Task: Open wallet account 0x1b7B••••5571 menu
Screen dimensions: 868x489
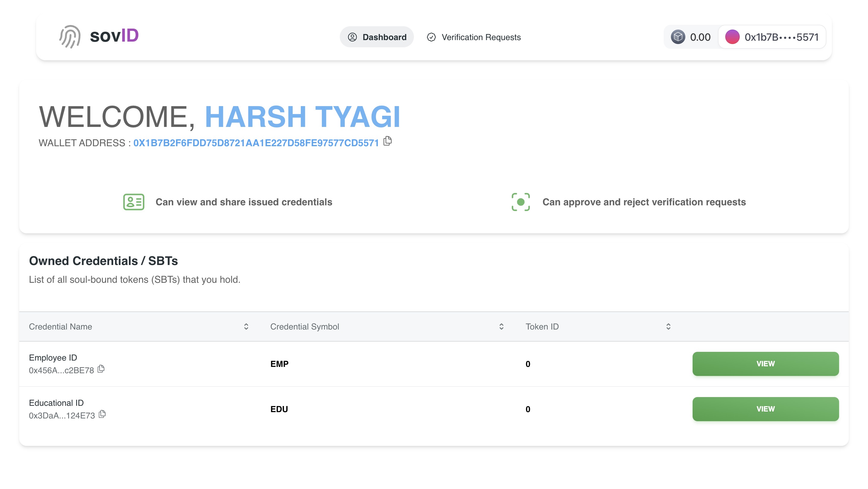Action: [772, 37]
